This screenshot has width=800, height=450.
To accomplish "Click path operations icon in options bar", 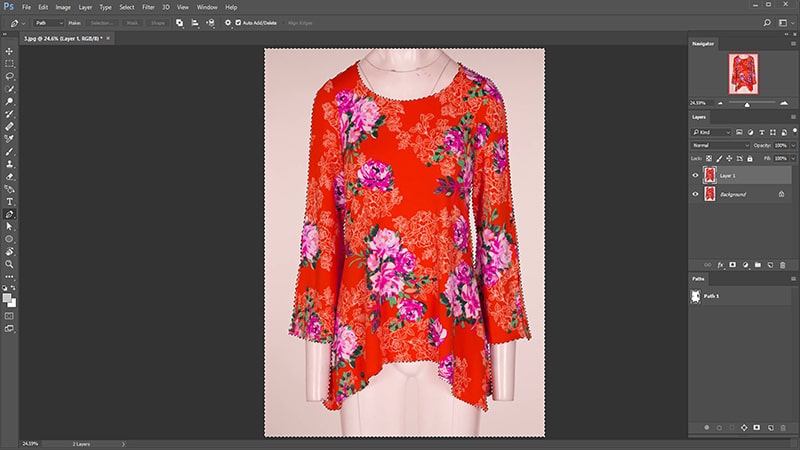I will (180, 23).
